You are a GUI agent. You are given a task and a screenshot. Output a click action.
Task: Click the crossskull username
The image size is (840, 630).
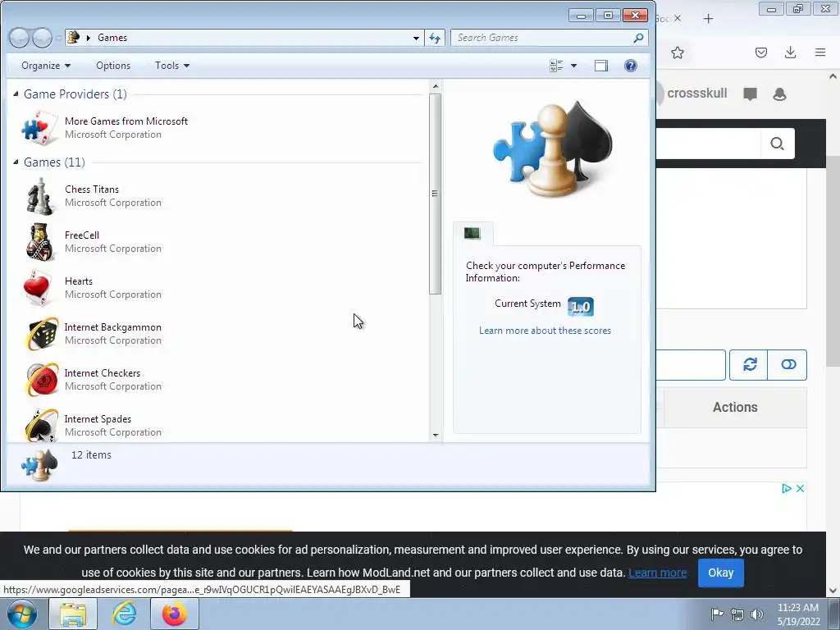(x=697, y=94)
